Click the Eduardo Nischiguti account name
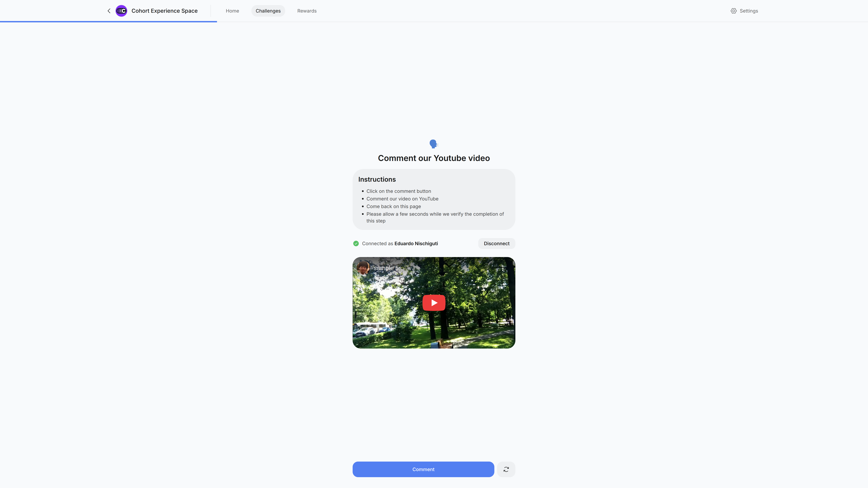This screenshot has width=868, height=488. tap(416, 243)
